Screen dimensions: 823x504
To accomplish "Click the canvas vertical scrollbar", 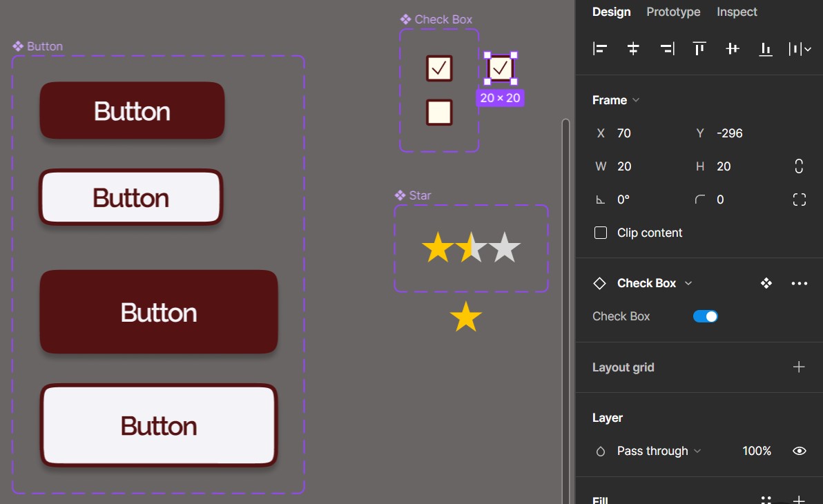I will (x=566, y=310).
